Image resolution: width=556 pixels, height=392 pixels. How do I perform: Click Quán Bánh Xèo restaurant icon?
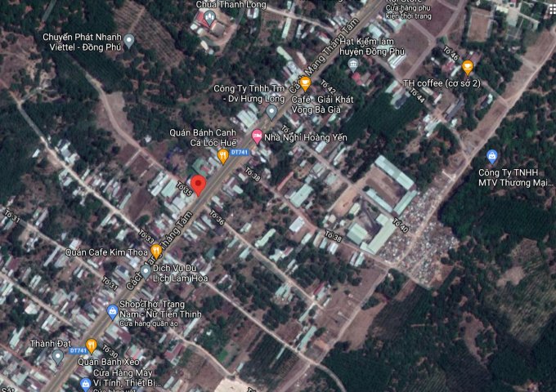(91, 345)
